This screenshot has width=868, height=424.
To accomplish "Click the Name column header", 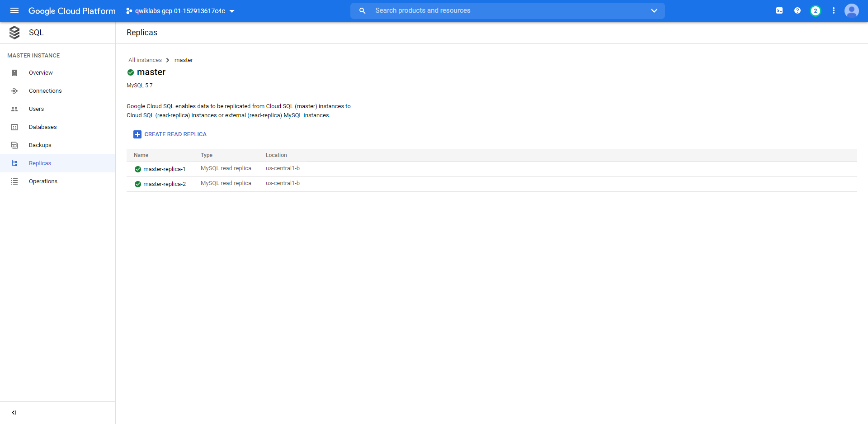I will [x=141, y=155].
